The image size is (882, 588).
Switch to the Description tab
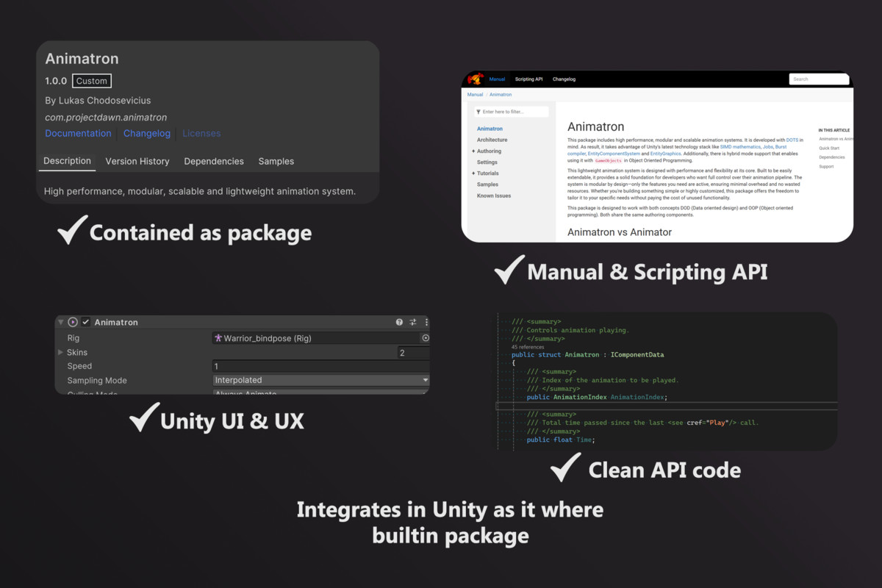pos(67,161)
